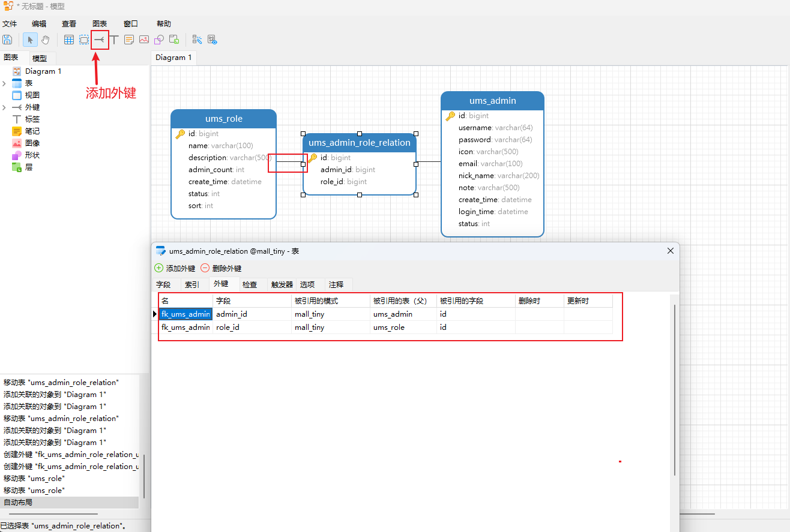Click the role_id field cell in grid
This screenshot has width=790, height=532.
252,327
